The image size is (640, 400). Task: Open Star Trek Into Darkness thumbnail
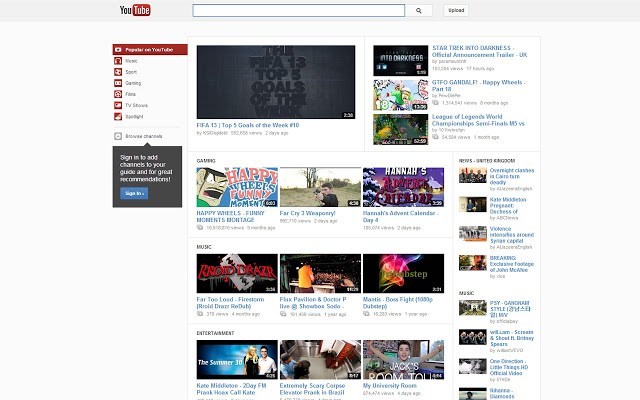[400, 60]
